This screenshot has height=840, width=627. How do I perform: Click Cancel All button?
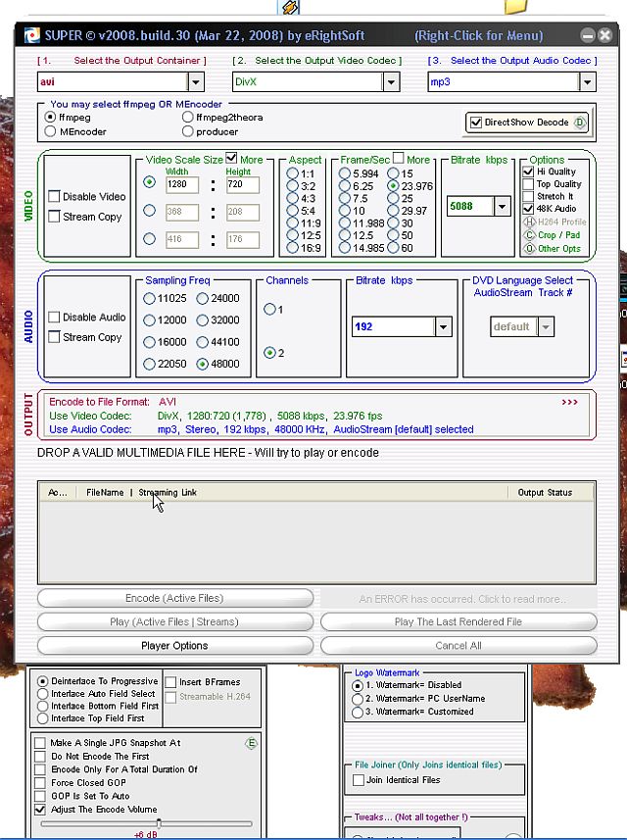point(458,646)
